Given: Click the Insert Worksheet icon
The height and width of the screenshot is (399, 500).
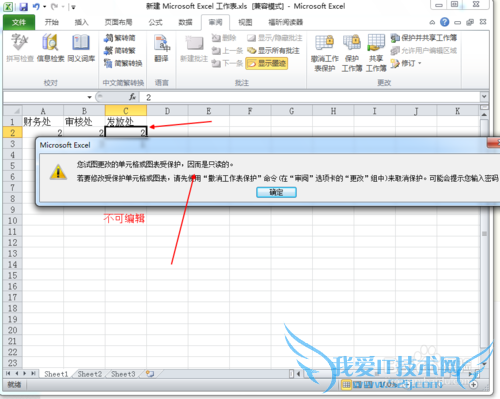Looking at the screenshot, I should point(150,374).
